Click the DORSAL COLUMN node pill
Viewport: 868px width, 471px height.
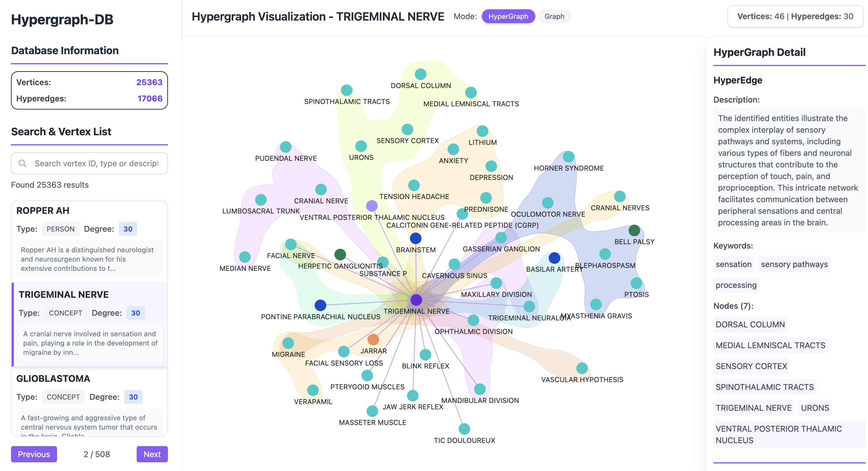click(x=750, y=324)
